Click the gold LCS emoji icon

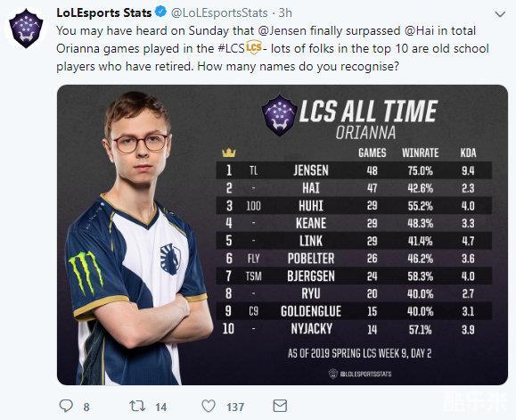[254, 47]
